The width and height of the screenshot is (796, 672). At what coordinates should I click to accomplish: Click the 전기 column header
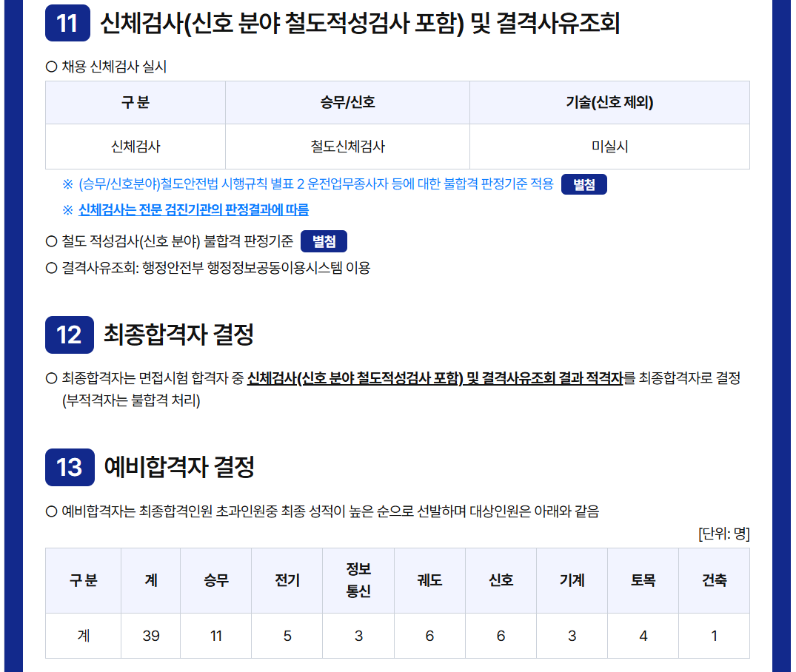[x=287, y=580]
